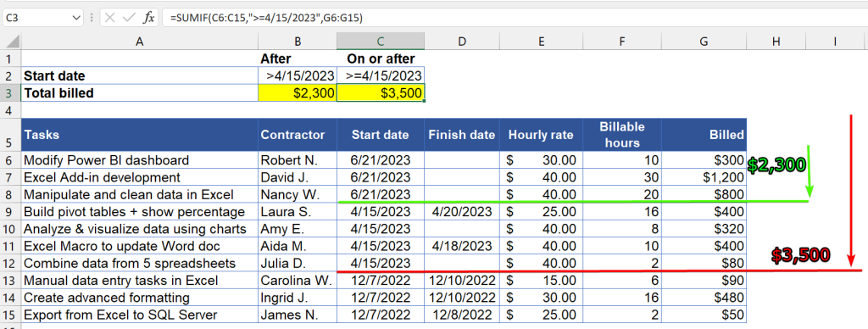The height and width of the screenshot is (329, 868).
Task: Click contractor 'Laura S.' cell
Action: tap(298, 212)
